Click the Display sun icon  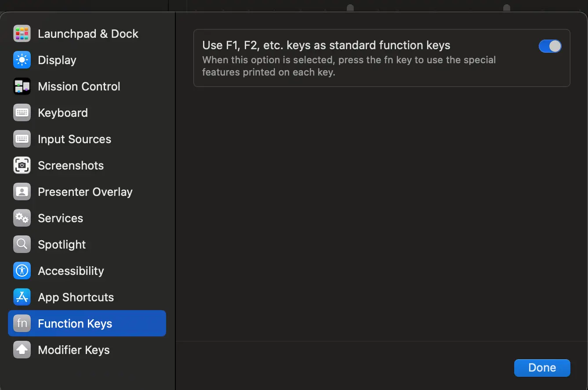[22, 60]
